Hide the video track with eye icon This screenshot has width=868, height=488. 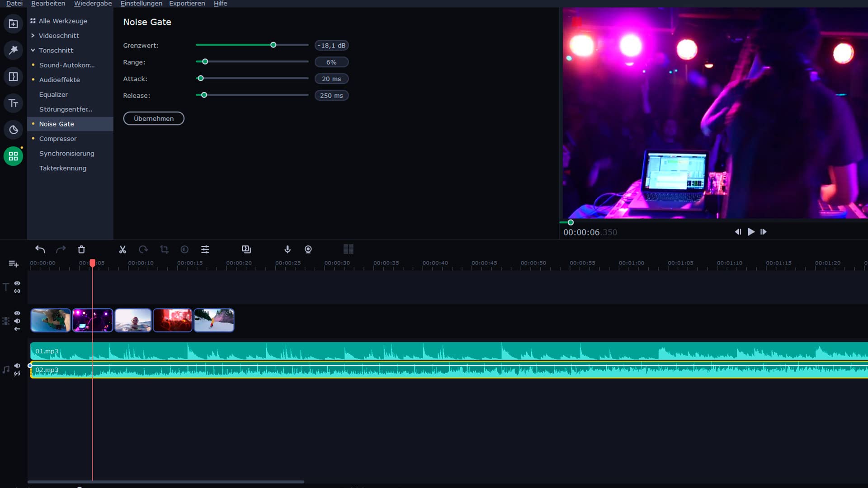[x=17, y=313]
